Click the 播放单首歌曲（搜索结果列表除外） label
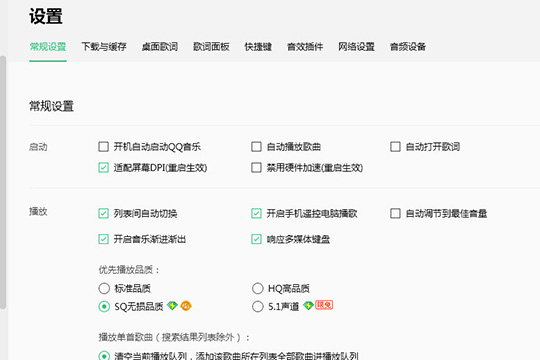 tap(174, 337)
